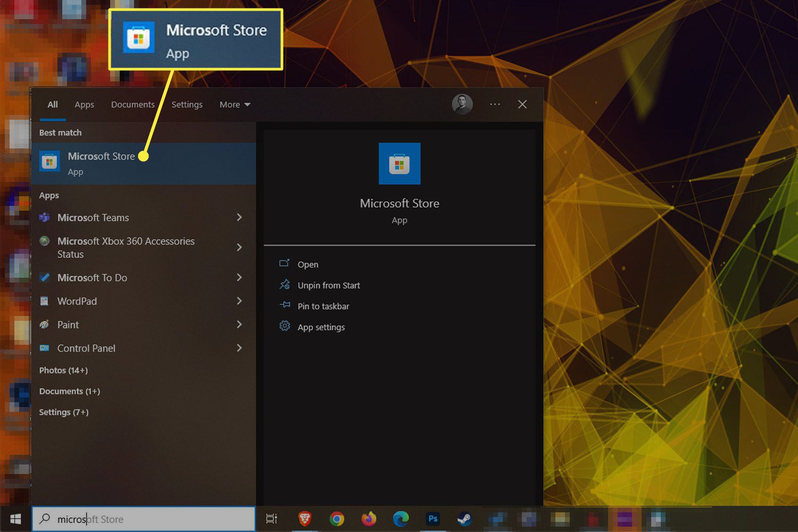Click the Microsoft Edge taskbar icon
798x532 pixels.
point(401,519)
